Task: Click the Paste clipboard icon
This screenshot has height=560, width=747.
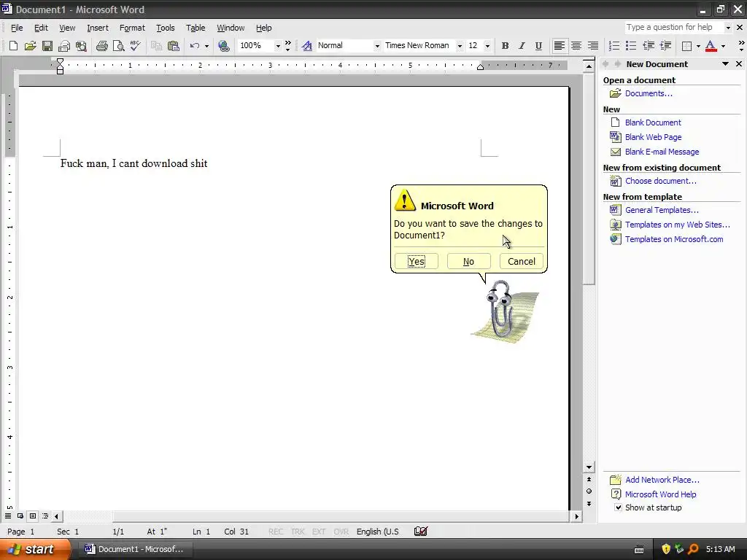Action: tap(174, 46)
